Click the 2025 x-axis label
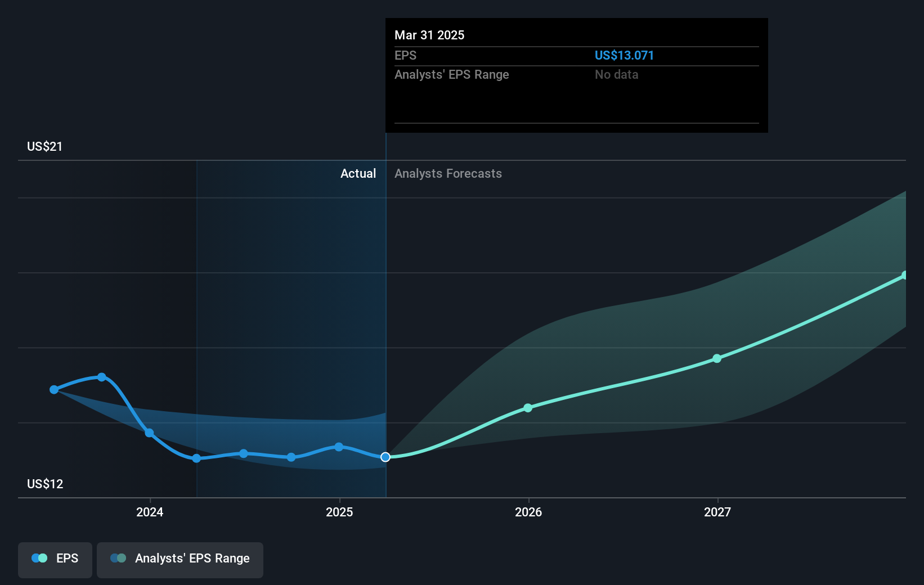This screenshot has height=585, width=924. (339, 512)
